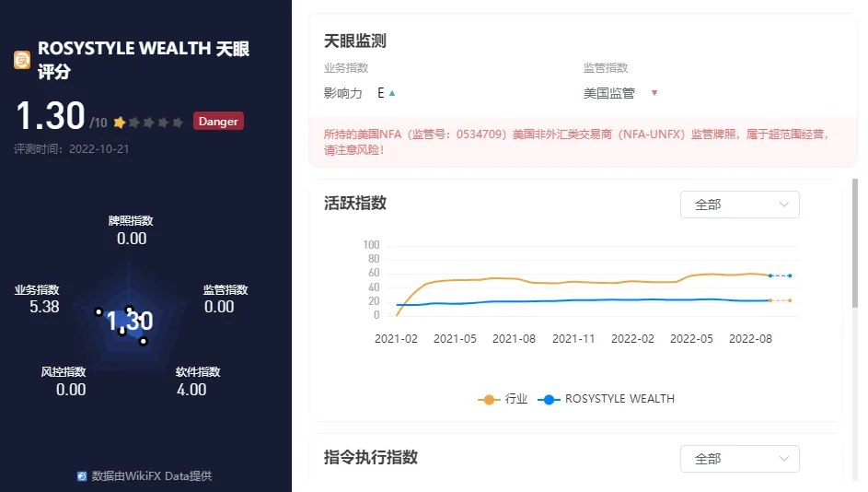
Task: Open the 指令执行指数 全部 dropdown
Action: [739, 459]
